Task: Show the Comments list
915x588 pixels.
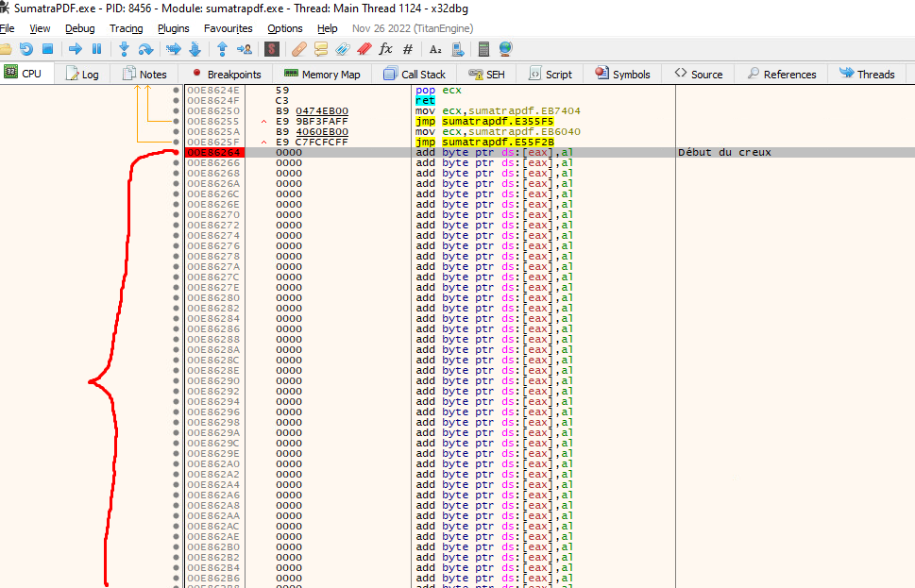Action: tap(321, 49)
